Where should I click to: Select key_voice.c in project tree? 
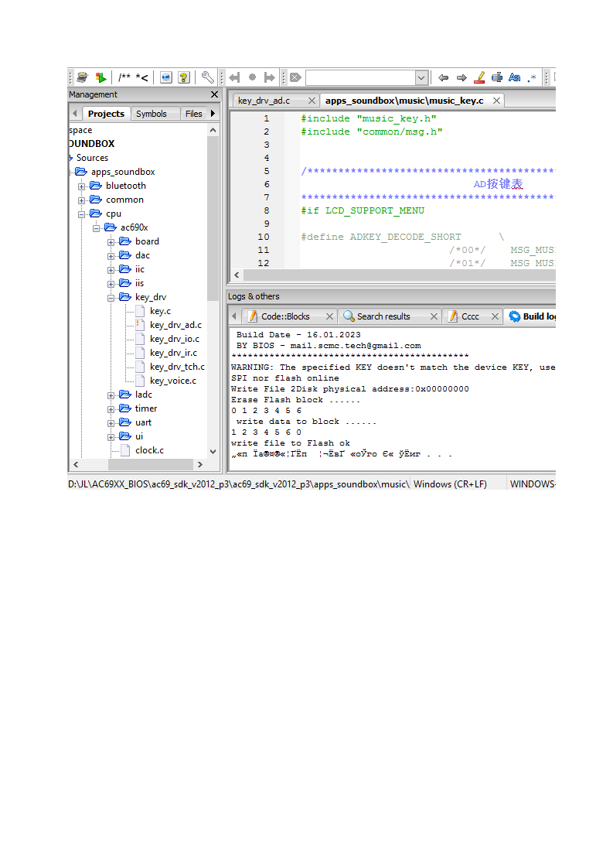tap(173, 381)
